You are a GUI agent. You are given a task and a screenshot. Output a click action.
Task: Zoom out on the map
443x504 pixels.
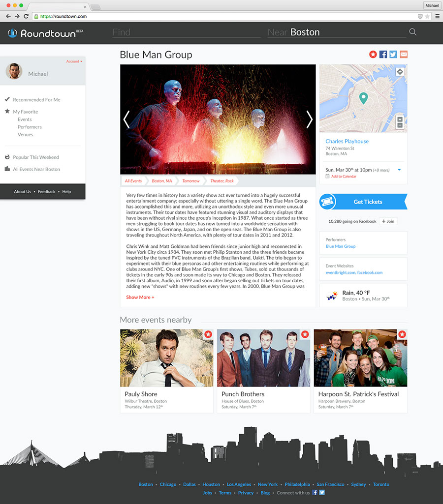[x=400, y=125]
